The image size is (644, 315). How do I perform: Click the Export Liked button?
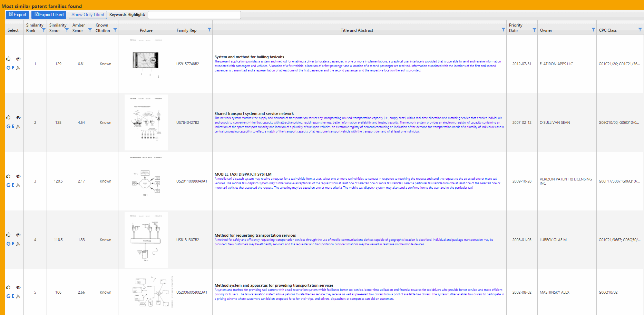[49, 14]
